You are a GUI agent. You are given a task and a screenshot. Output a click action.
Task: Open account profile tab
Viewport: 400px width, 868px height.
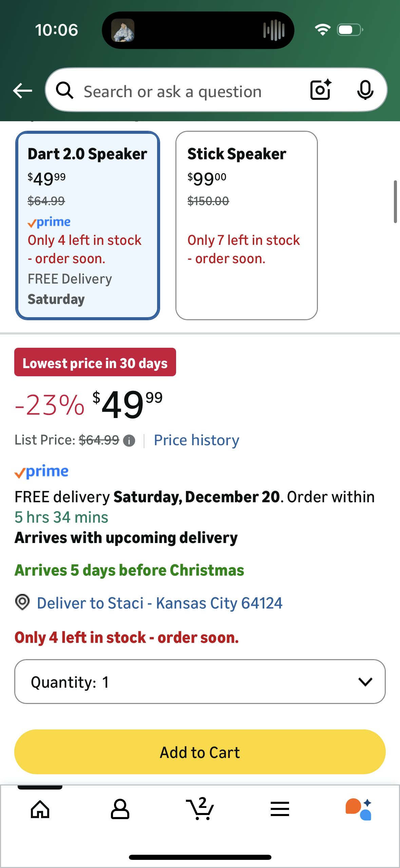[120, 809]
